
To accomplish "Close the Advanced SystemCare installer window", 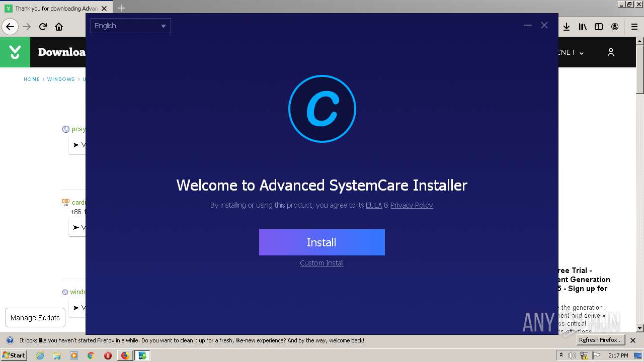I will 544,25.
